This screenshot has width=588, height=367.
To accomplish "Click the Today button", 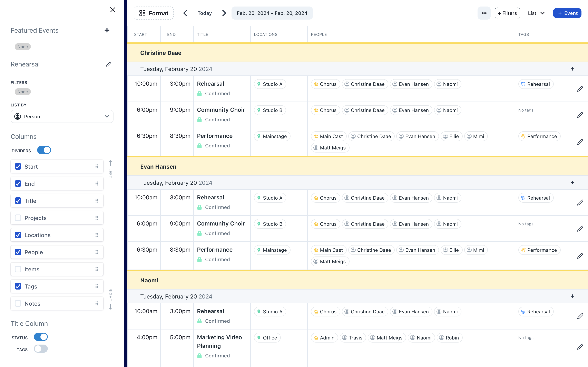I will pyautogui.click(x=204, y=13).
